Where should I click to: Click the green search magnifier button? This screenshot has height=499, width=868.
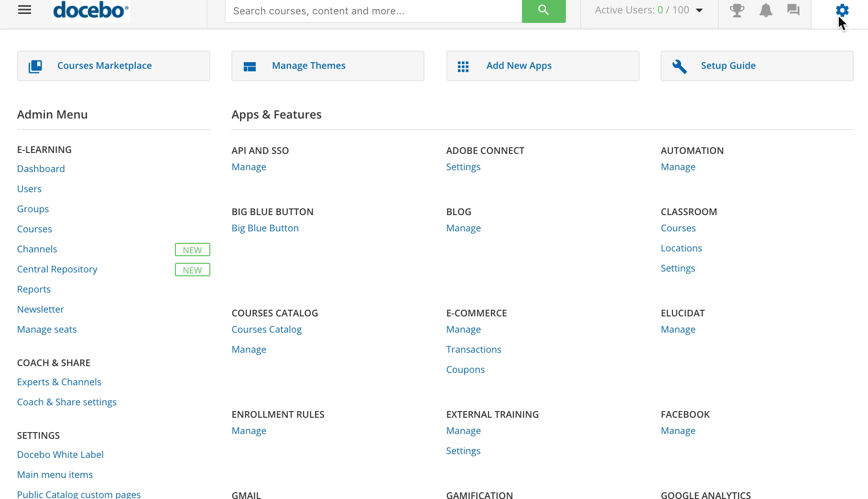(543, 10)
